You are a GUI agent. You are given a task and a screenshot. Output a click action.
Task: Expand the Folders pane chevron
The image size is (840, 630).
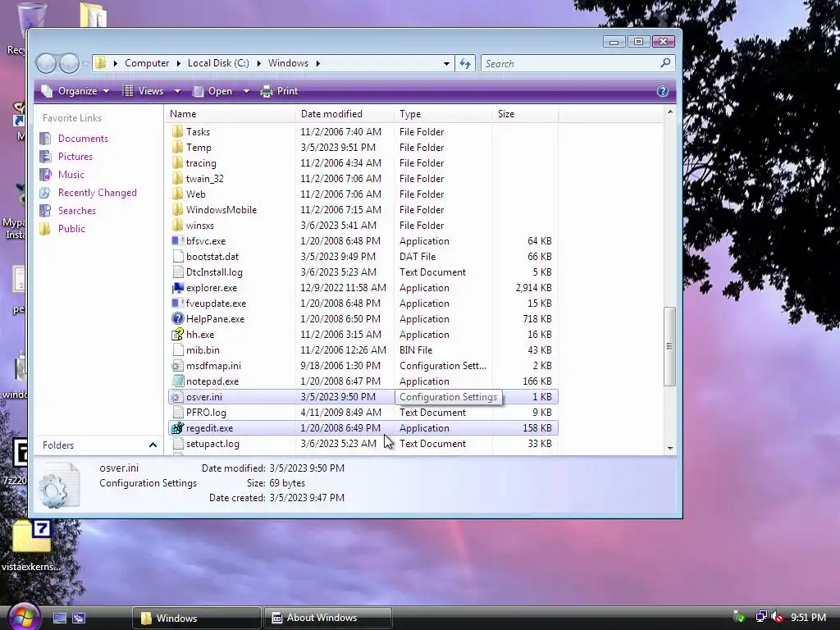coord(153,445)
